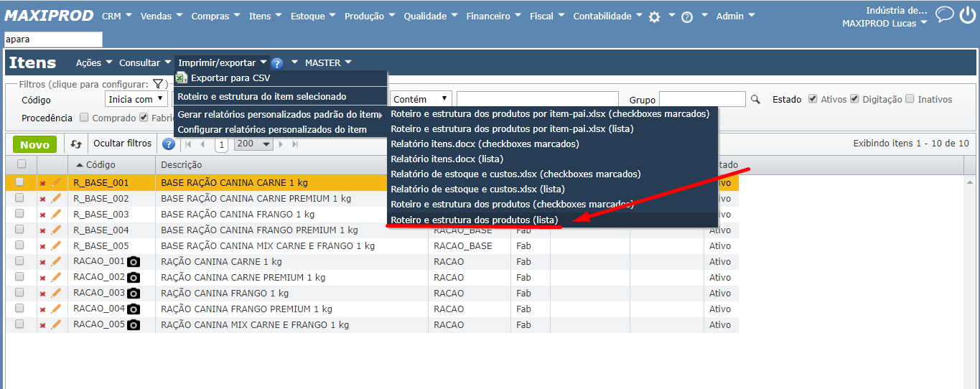This screenshot has width=980, height=389.
Task: Click the green Novo button
Action: coord(34,144)
